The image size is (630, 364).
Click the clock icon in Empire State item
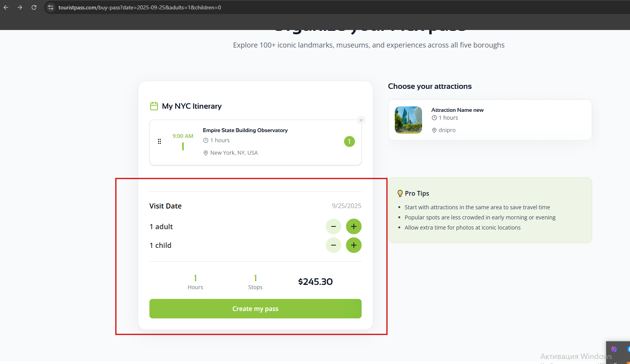click(206, 140)
